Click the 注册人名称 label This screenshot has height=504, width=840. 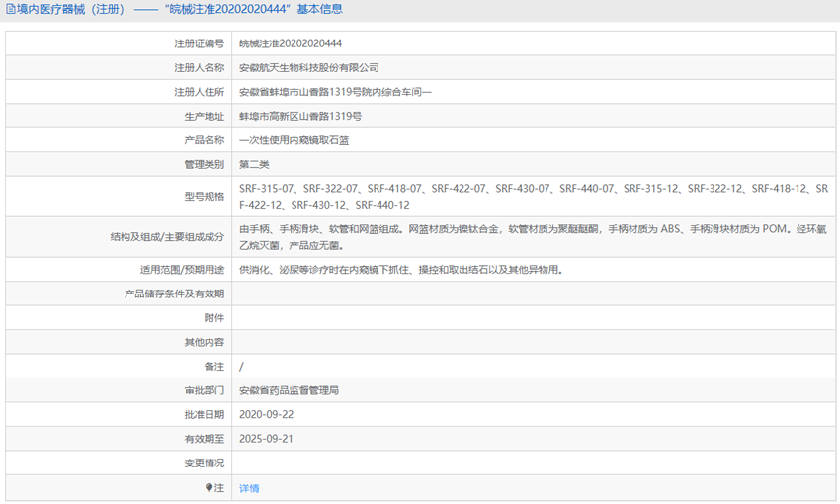(200, 67)
